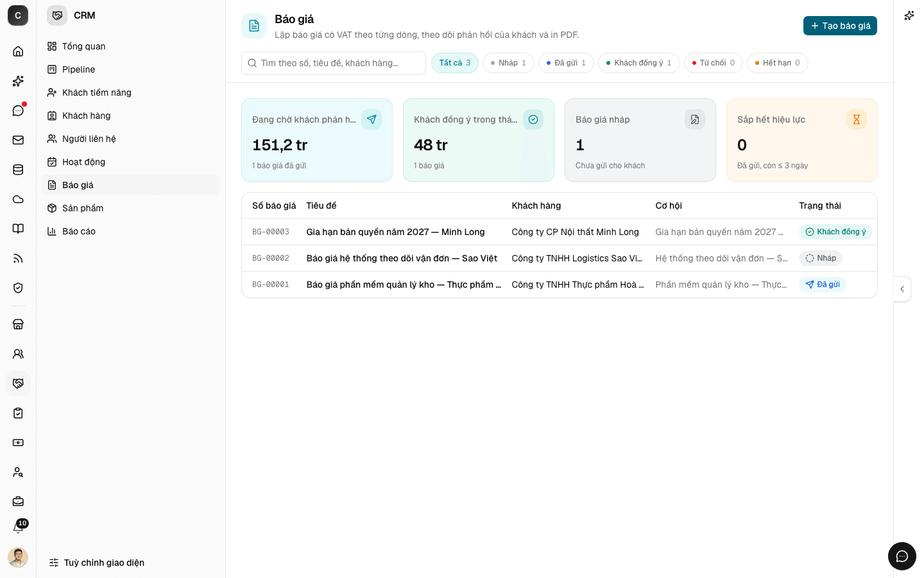The height and width of the screenshot is (578, 924).
Task: Open the shield check icon
Action: point(18,288)
